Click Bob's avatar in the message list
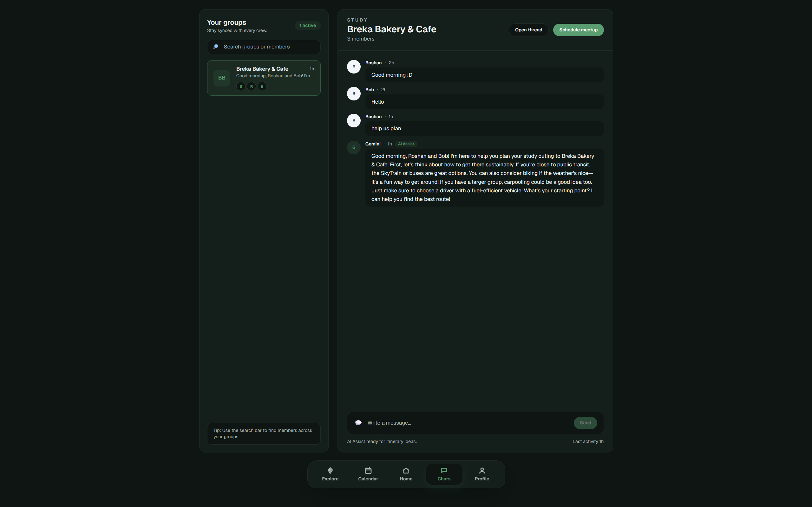Image resolution: width=812 pixels, height=507 pixels. [x=353, y=93]
